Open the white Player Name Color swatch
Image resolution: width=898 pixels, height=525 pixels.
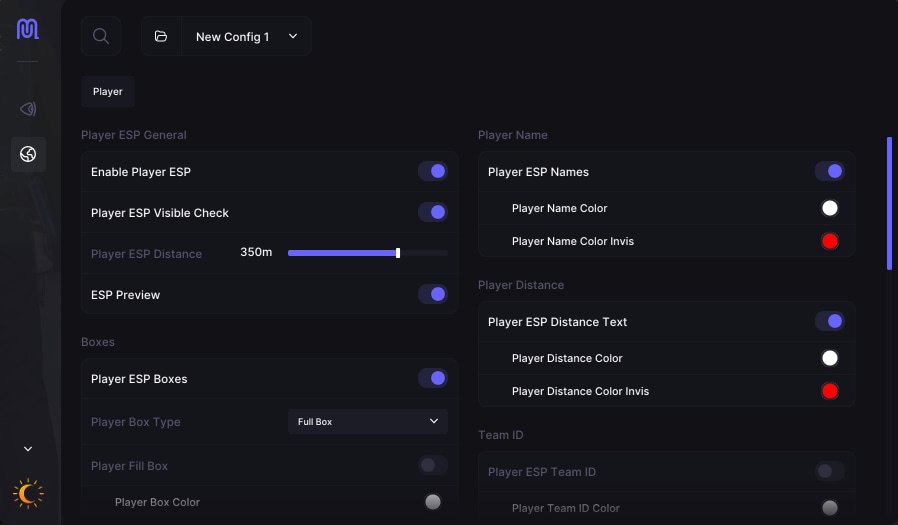829,208
